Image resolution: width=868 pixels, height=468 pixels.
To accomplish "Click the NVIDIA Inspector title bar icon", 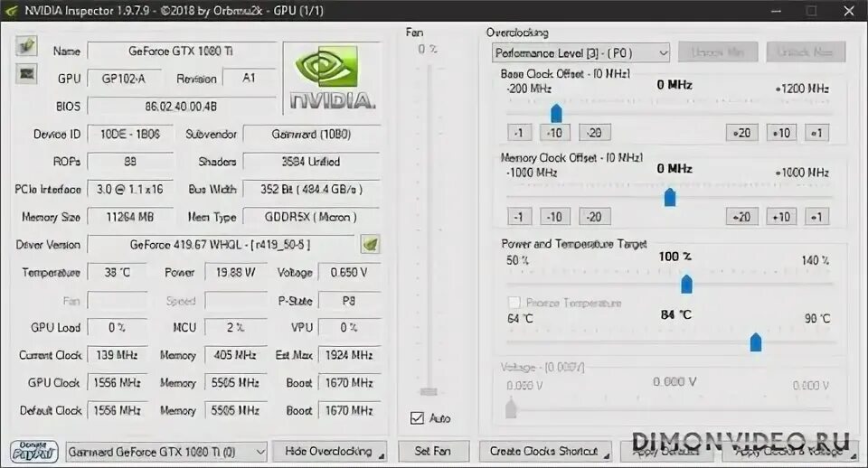I will pyautogui.click(x=11, y=11).
